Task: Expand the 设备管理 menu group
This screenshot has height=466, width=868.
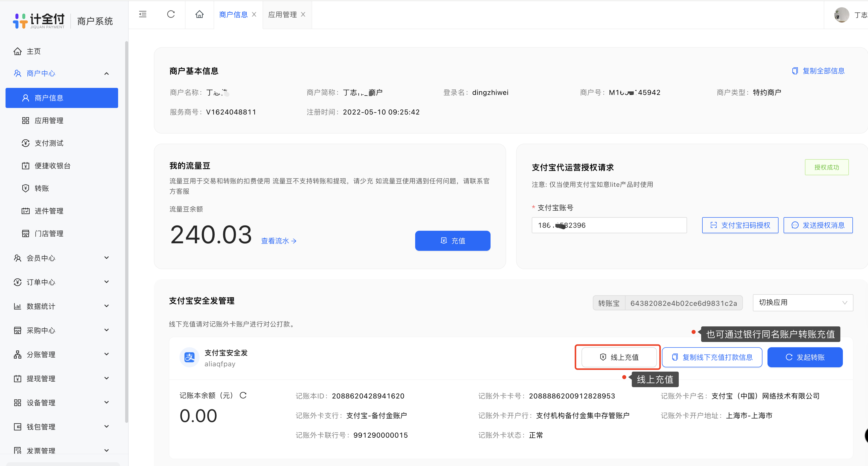Action: click(62, 403)
